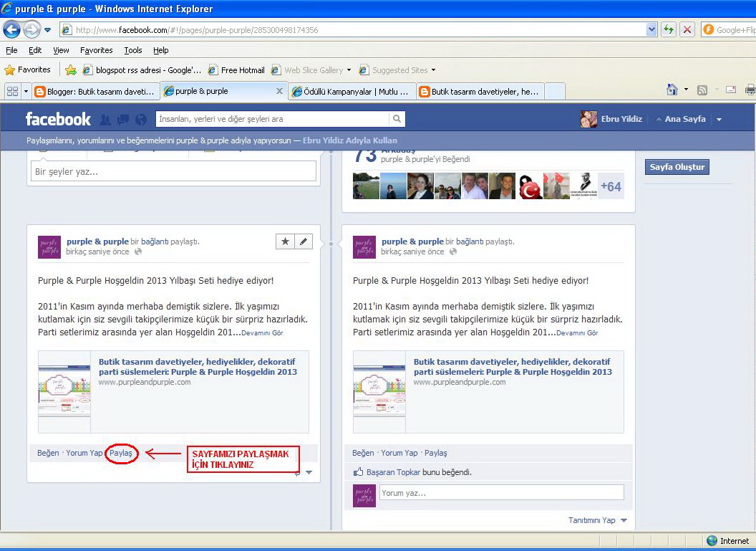
Task: Click the Quick Tabs grid icon
Action: pyautogui.click(x=13, y=91)
